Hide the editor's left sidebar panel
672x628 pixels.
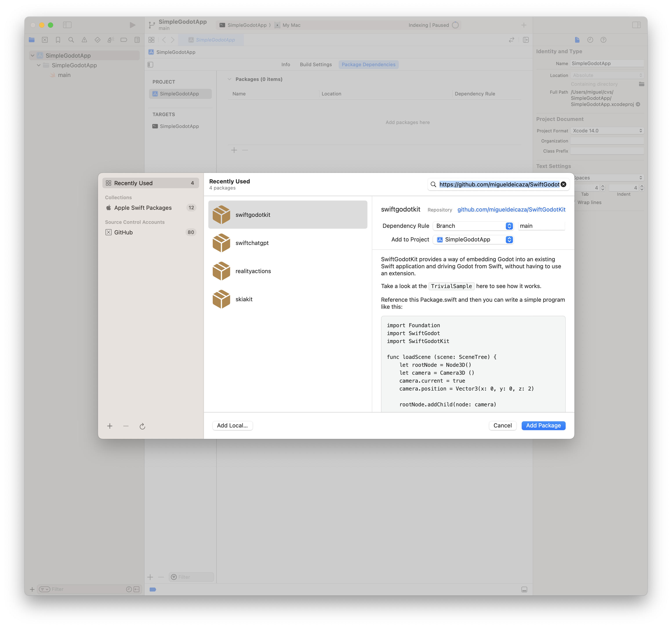click(x=151, y=64)
